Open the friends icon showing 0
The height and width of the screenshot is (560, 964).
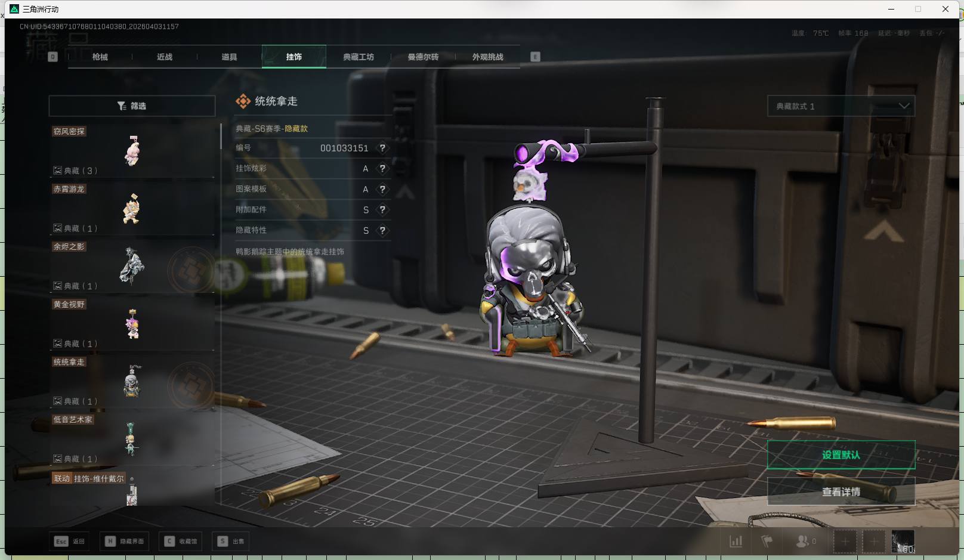[806, 542]
